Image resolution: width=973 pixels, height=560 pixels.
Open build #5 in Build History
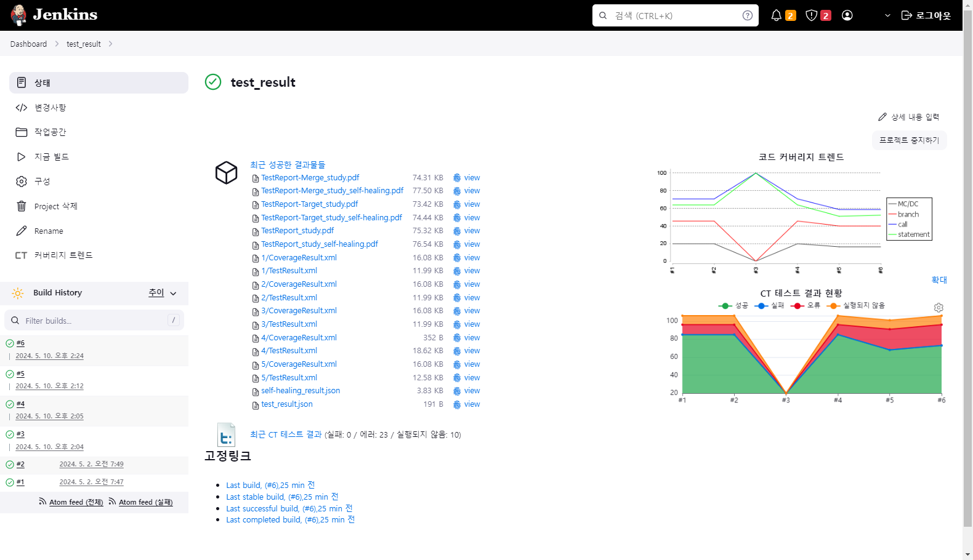click(x=20, y=374)
